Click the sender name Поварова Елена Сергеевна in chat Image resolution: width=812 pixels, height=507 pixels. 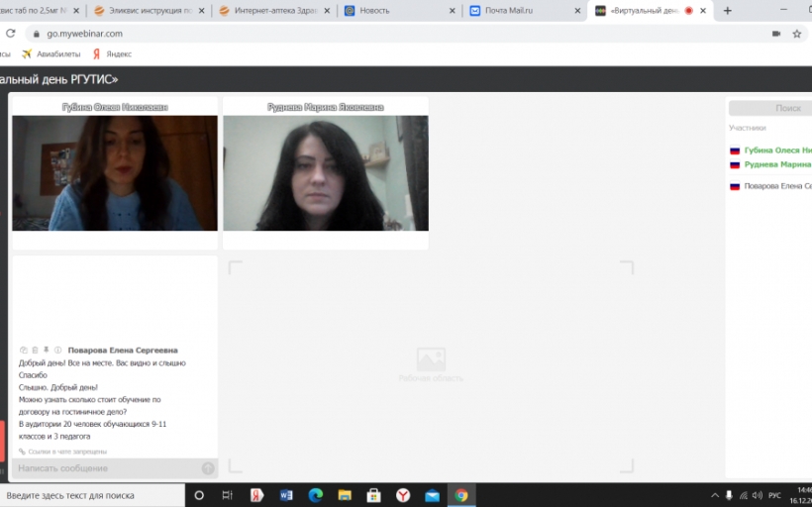(123, 351)
